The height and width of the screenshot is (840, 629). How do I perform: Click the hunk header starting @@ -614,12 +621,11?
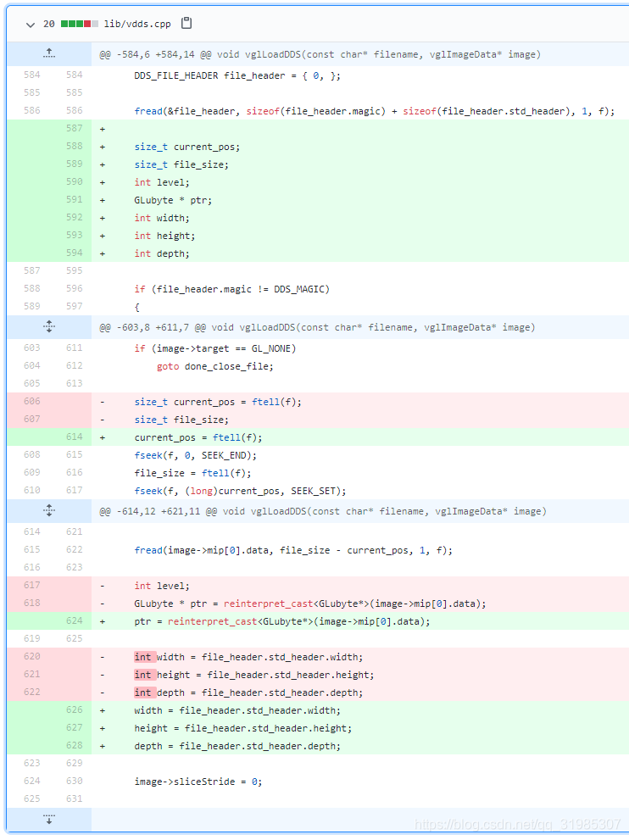pos(322,511)
